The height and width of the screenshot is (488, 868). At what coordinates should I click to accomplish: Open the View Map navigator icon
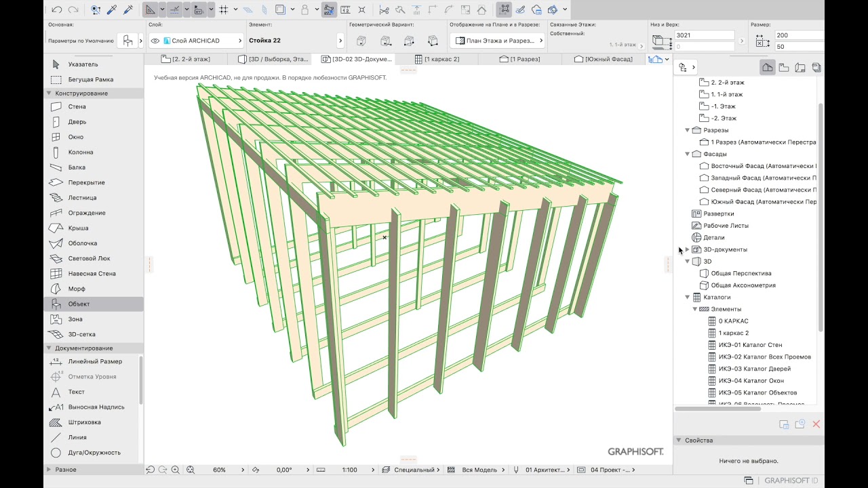784,67
